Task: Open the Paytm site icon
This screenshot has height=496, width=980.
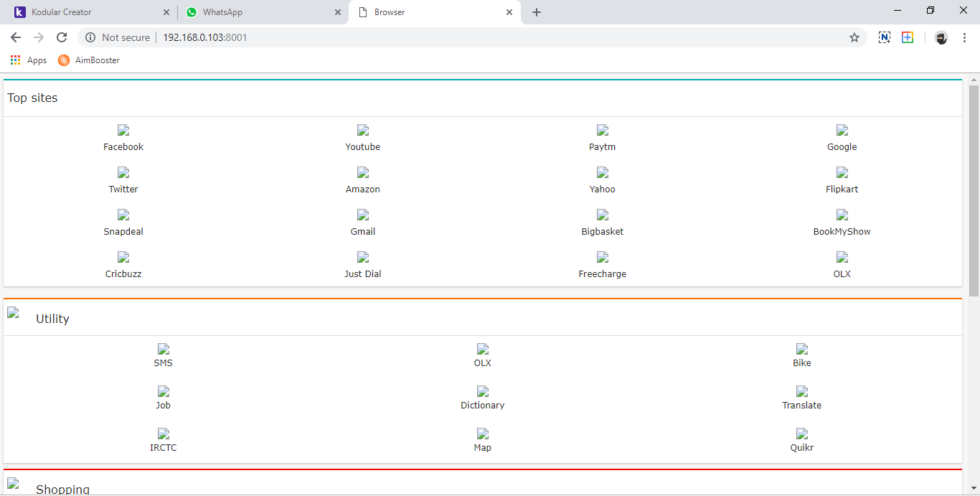Action: [x=603, y=130]
